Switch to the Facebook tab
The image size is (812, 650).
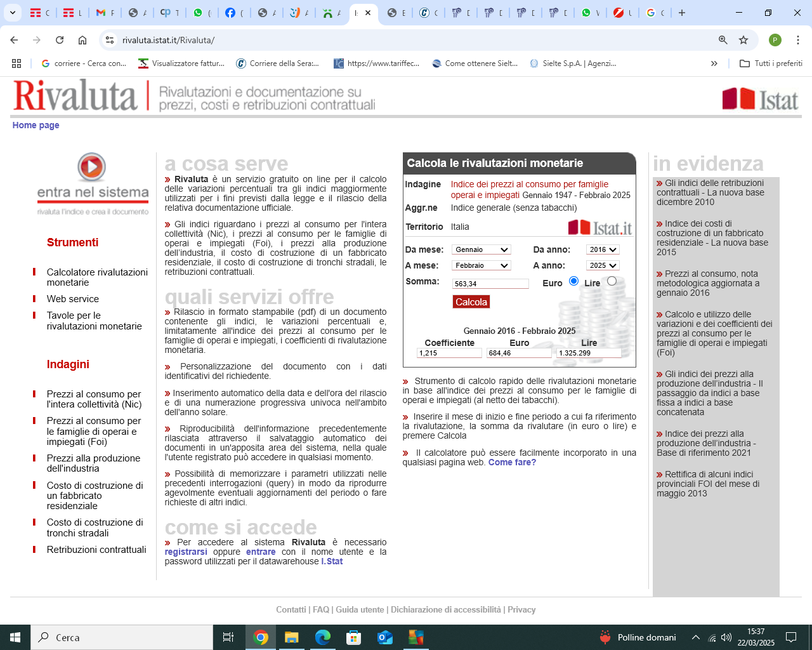pyautogui.click(x=234, y=13)
